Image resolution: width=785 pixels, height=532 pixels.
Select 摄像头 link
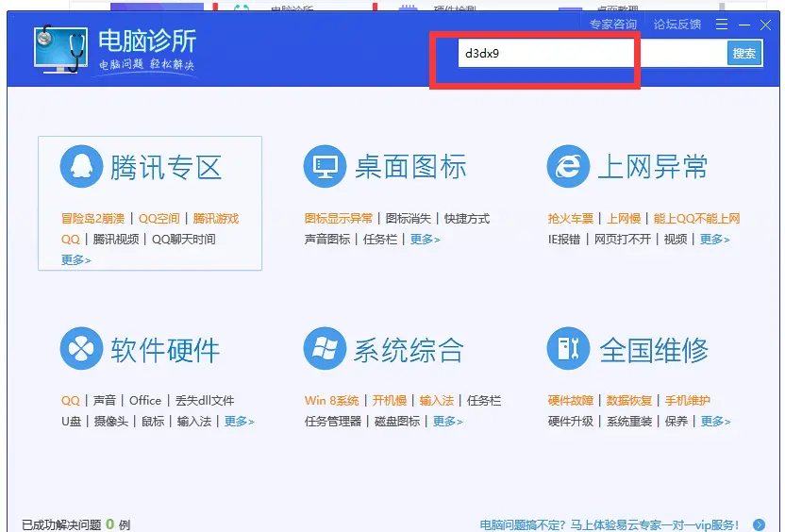click(111, 422)
